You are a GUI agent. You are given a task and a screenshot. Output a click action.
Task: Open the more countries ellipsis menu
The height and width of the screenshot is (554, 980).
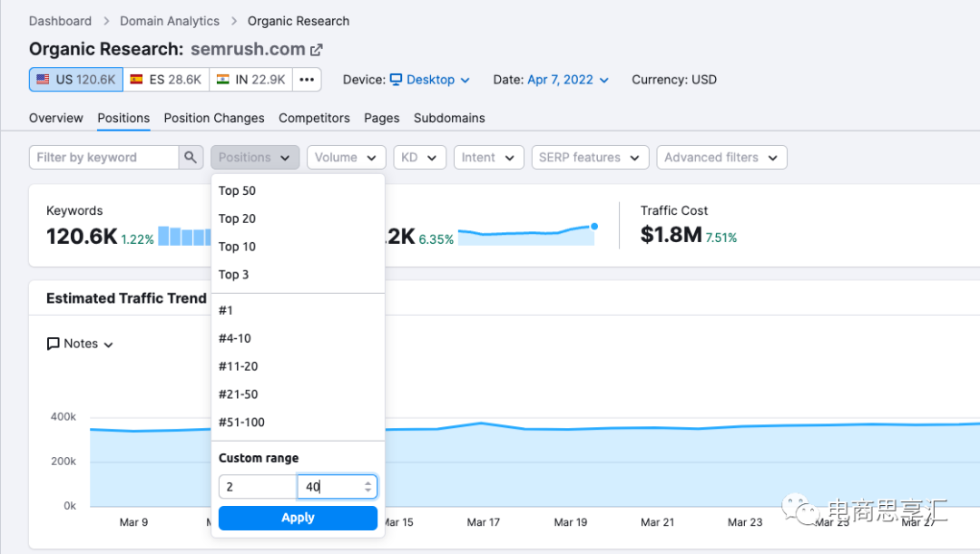click(307, 79)
